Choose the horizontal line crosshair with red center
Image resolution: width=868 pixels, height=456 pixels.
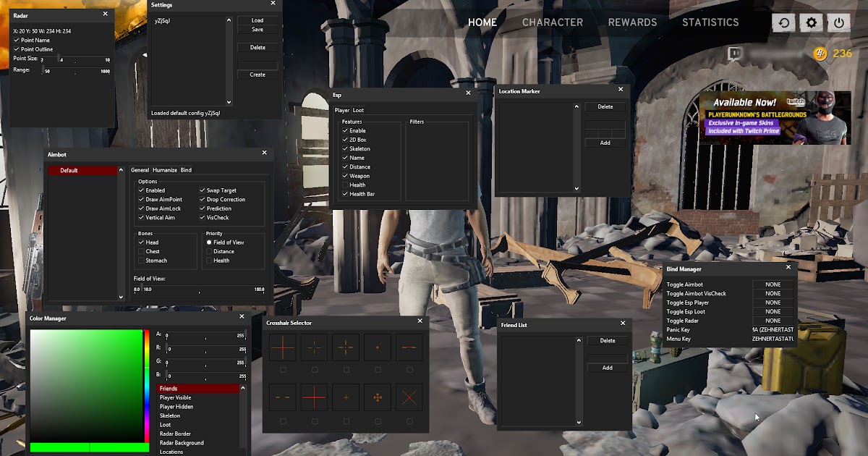[x=409, y=348]
